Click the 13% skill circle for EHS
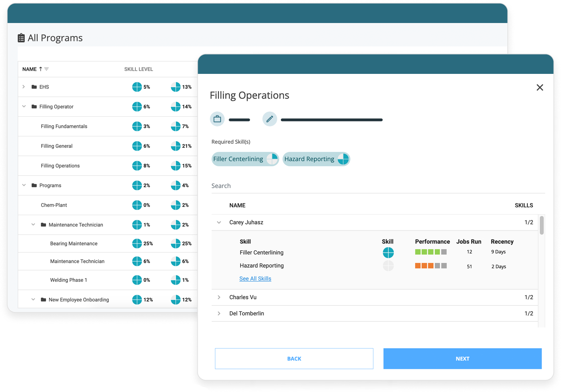The width and height of the screenshot is (561, 392). point(175,87)
